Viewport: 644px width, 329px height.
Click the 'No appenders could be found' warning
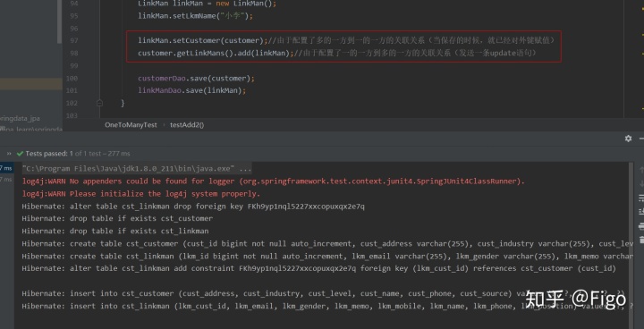pyautogui.click(x=274, y=181)
